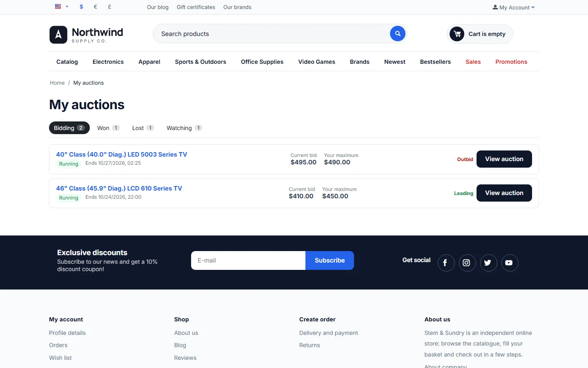588x368 pixels.
Task: Open the Electronics category
Action: (x=108, y=62)
